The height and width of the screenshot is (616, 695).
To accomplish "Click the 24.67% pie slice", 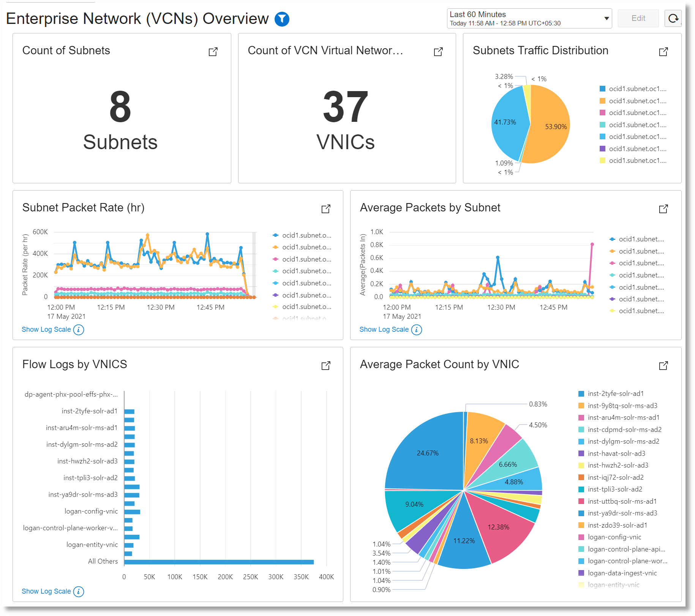I will [428, 453].
